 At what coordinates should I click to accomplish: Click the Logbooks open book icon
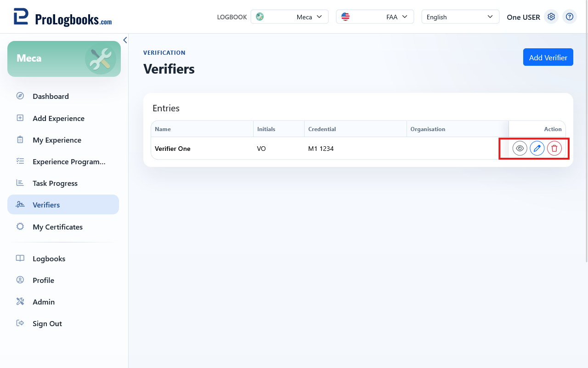point(20,259)
